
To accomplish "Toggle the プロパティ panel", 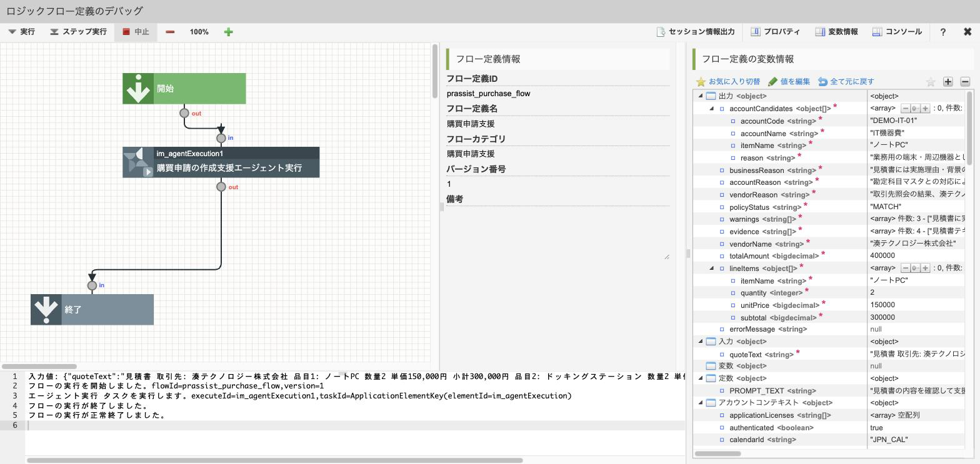I will click(x=775, y=32).
